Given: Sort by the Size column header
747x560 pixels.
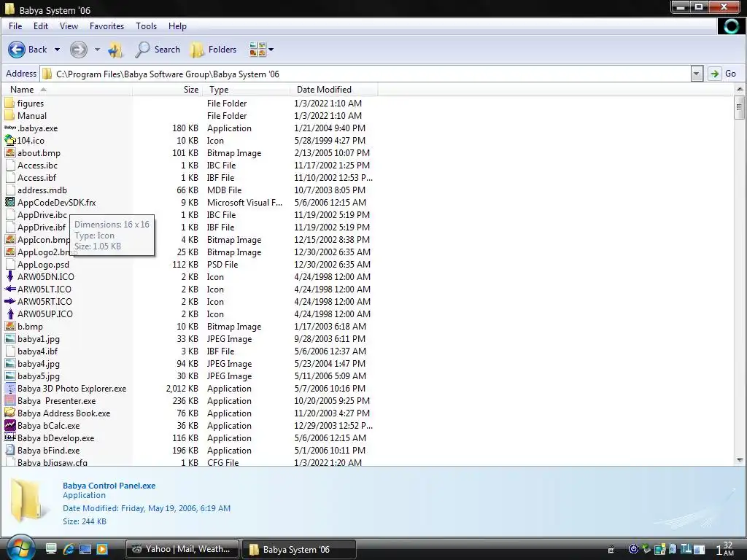Looking at the screenshot, I should pos(168,90).
